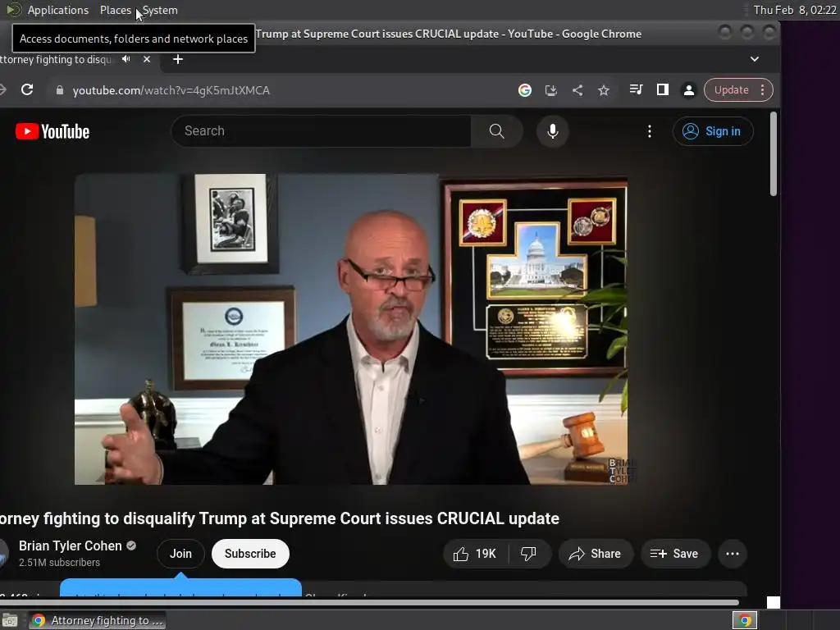Open the Chrome three-dot menu beside Update

[763, 90]
